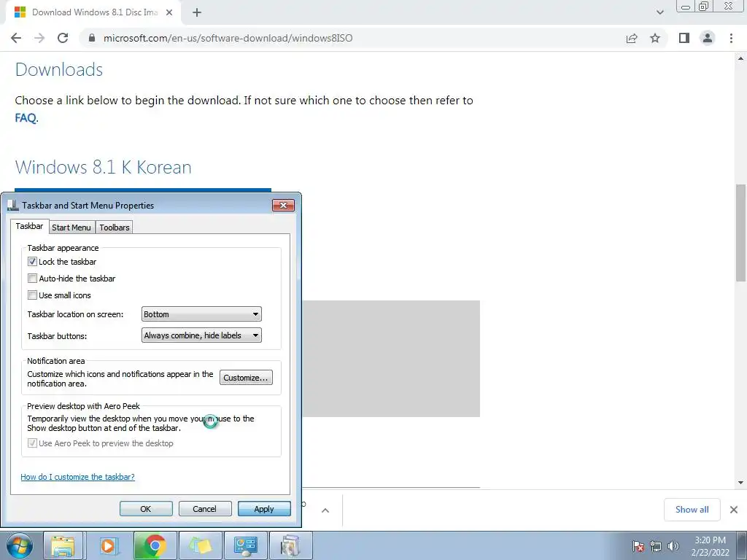The image size is (747, 560).
Task: Switch to the Start Menu tab
Action: 71,227
